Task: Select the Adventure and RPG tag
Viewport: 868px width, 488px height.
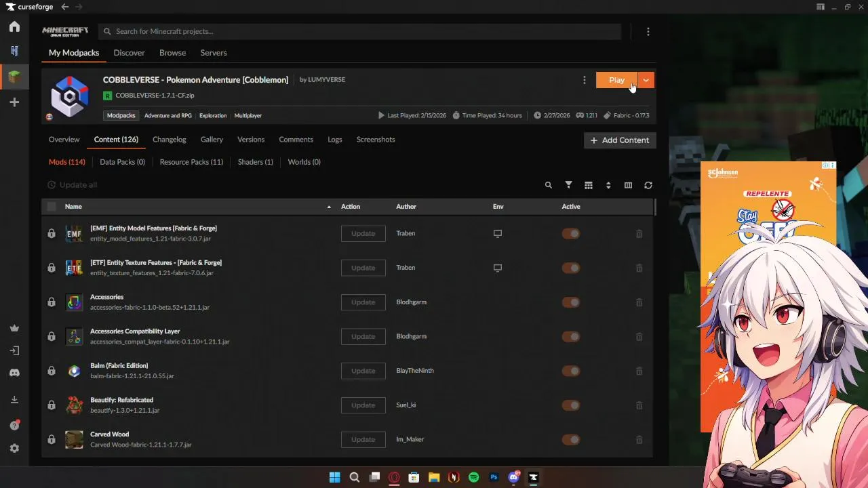Action: 167,116
